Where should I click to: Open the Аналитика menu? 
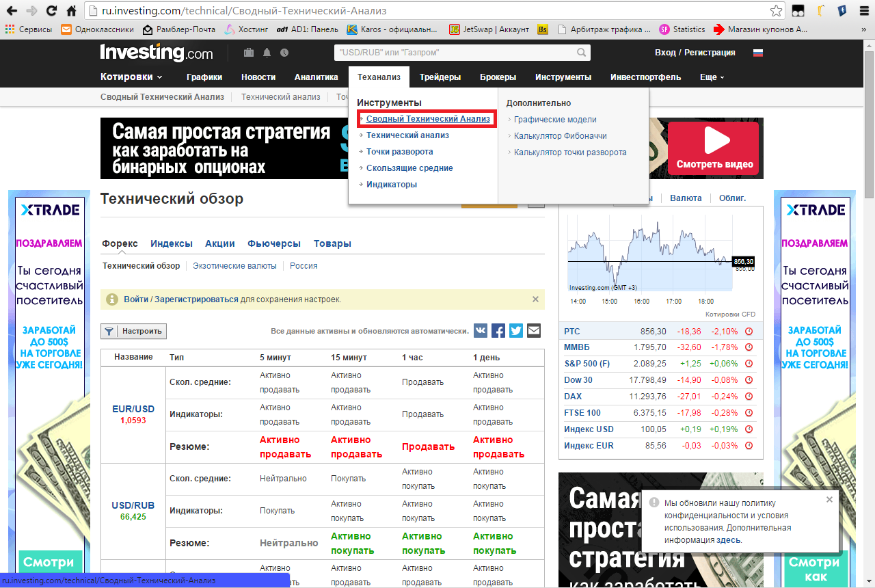[x=317, y=77]
